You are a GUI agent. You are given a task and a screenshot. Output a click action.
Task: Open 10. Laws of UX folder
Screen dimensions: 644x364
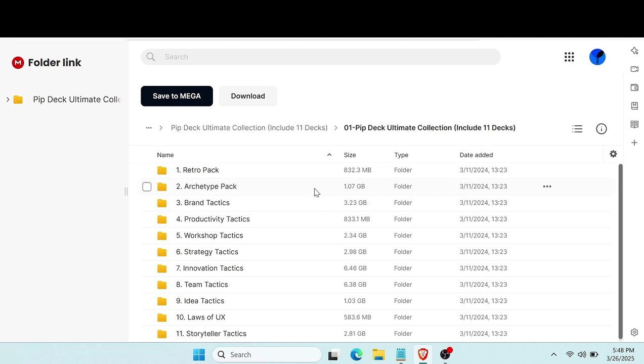pyautogui.click(x=201, y=317)
